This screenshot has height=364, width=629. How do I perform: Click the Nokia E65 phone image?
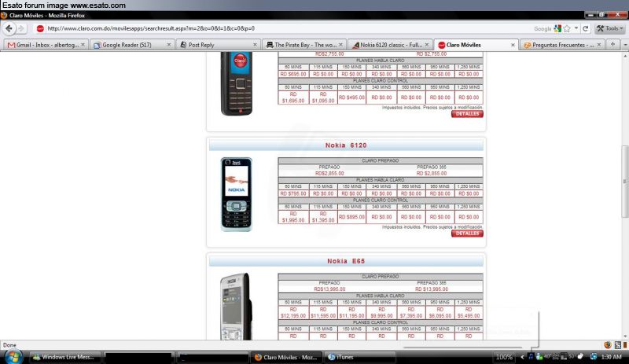pos(236,307)
